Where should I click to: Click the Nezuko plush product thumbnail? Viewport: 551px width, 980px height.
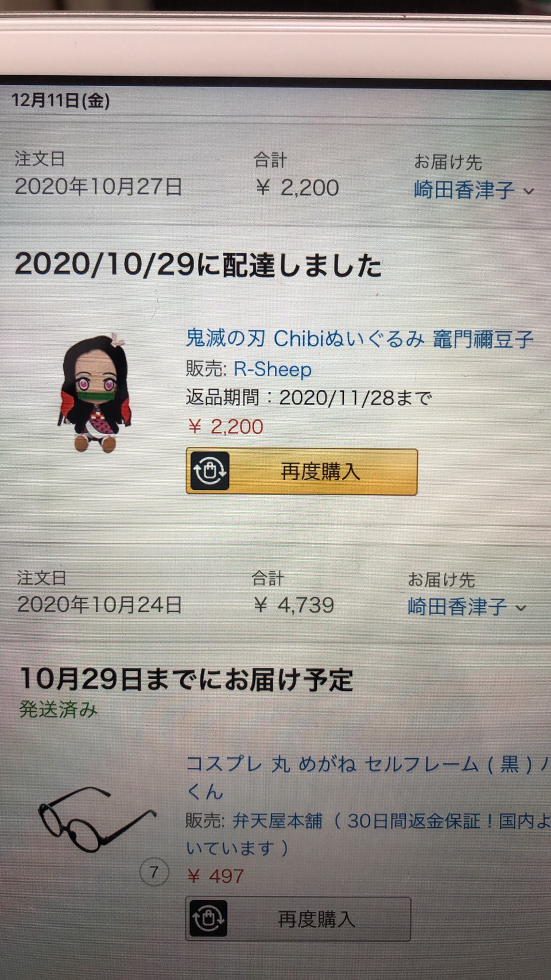click(x=95, y=392)
